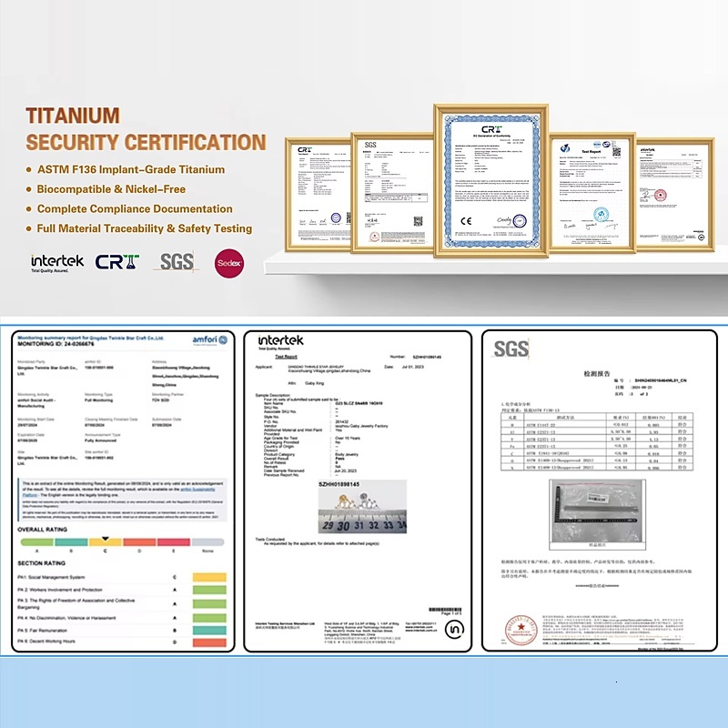This screenshot has height=728, width=728.
Task: Click the "MONITORING ID: 24-0266676" line
Action: (x=56, y=344)
